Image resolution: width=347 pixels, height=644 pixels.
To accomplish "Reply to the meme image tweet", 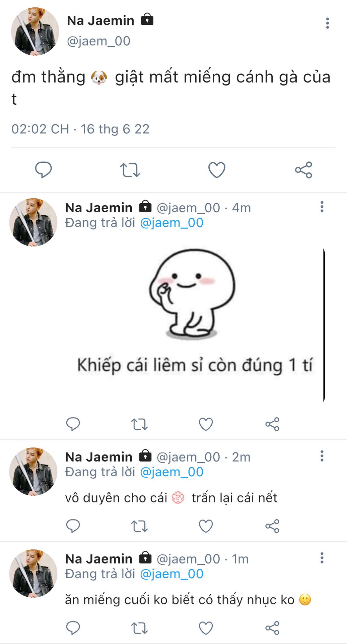I will 73,424.
